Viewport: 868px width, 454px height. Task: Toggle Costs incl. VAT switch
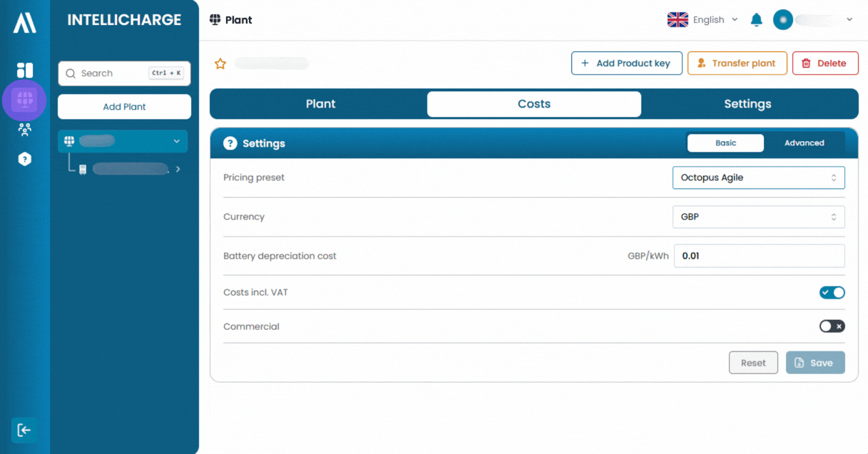coord(832,292)
